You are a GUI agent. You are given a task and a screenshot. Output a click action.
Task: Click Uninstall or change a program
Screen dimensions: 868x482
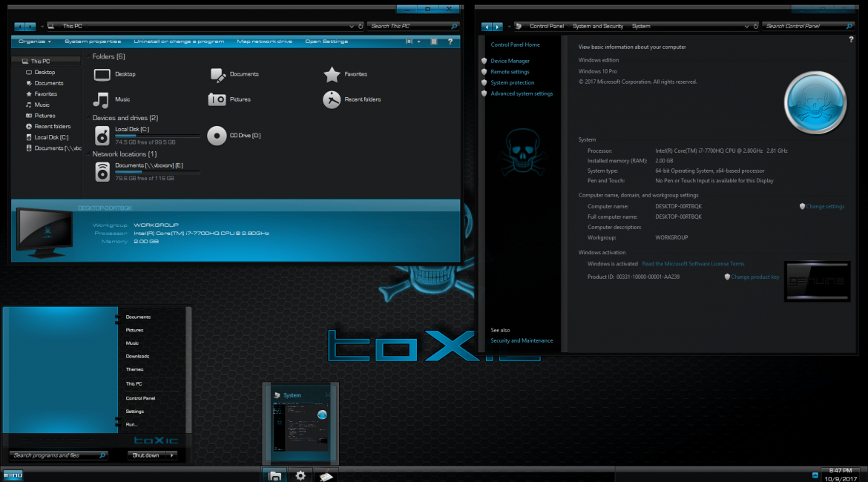pos(179,42)
